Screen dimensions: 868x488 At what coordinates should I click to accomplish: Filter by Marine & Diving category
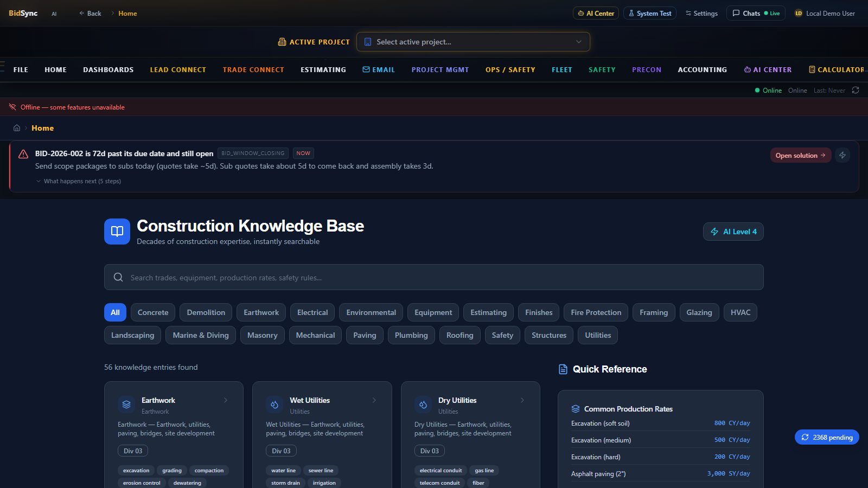(201, 335)
